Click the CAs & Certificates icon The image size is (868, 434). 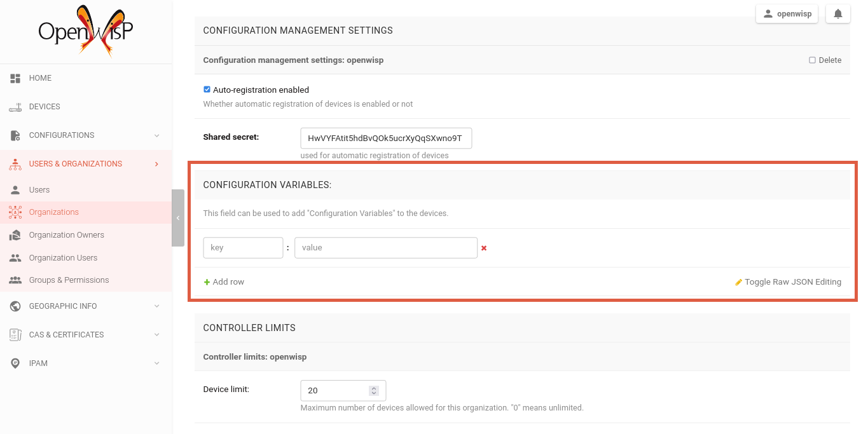[16, 335]
